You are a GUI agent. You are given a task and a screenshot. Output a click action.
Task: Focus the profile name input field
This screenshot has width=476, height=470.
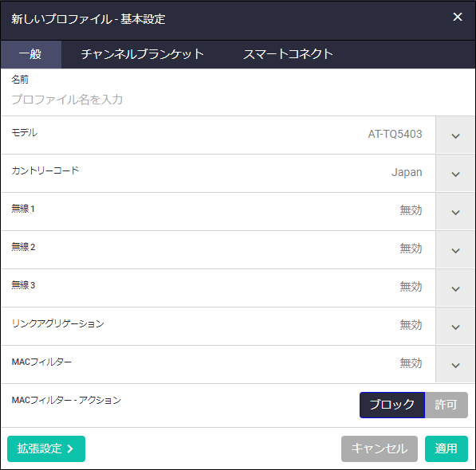(x=238, y=100)
